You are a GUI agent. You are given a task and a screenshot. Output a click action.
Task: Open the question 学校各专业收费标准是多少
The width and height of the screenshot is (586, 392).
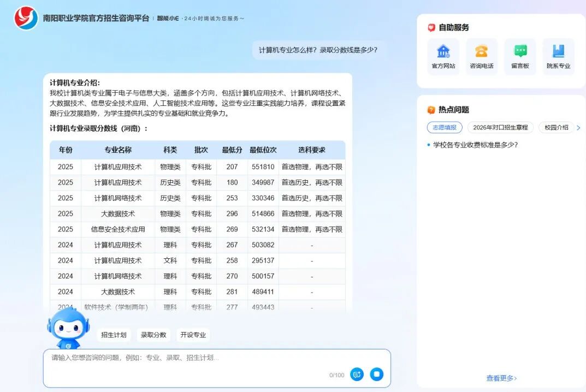(x=475, y=145)
